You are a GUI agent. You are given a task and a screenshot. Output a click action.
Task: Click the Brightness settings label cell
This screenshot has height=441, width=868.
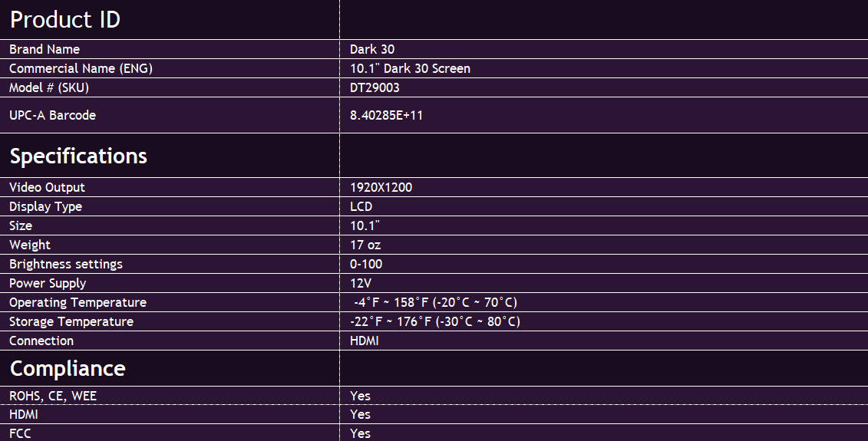click(x=170, y=264)
